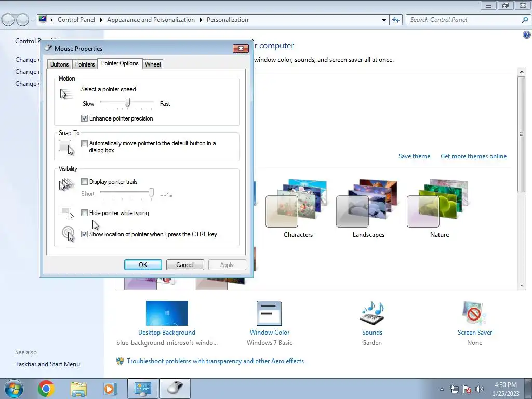
Task: Click the Control Panel icon in address bar
Action: pyautogui.click(x=43, y=19)
